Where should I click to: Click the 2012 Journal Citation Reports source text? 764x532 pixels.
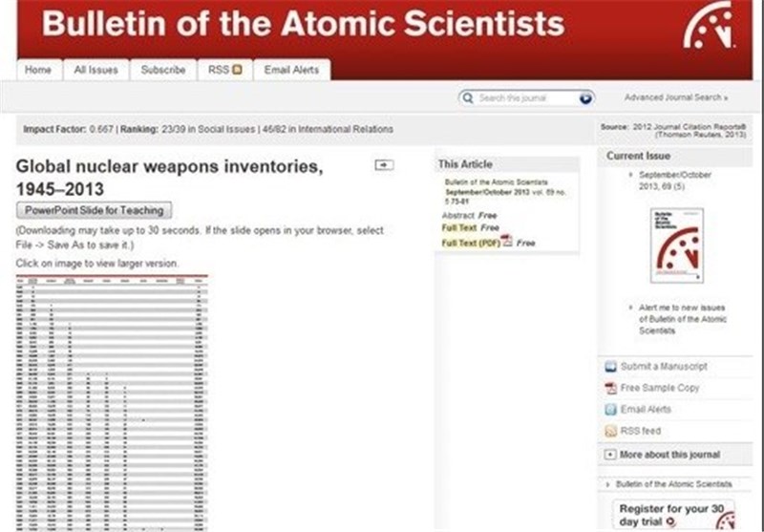pyautogui.click(x=673, y=130)
